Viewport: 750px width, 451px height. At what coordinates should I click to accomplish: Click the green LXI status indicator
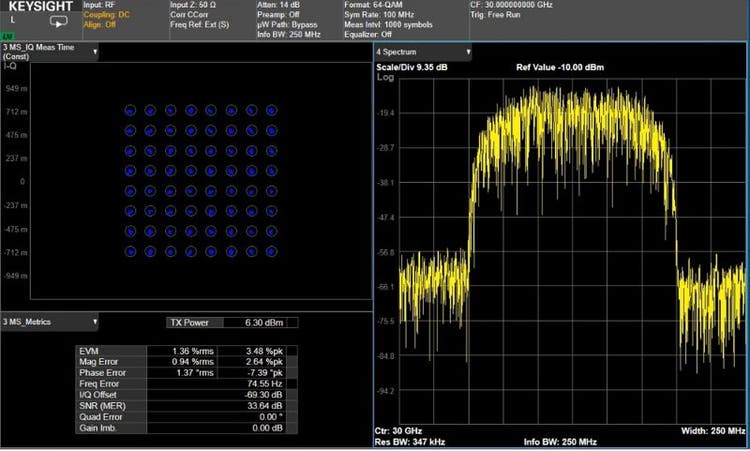8,36
